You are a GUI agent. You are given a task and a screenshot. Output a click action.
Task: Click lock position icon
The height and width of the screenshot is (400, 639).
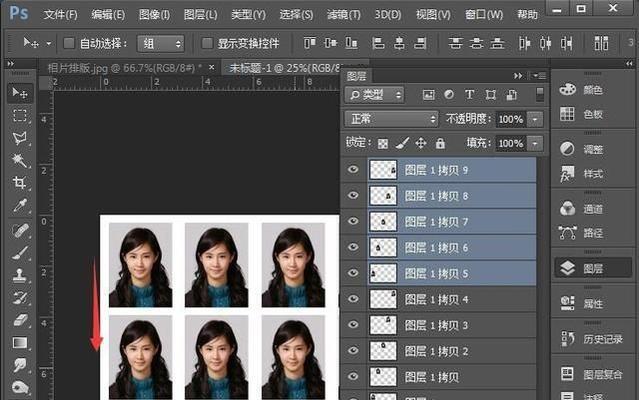click(x=421, y=143)
